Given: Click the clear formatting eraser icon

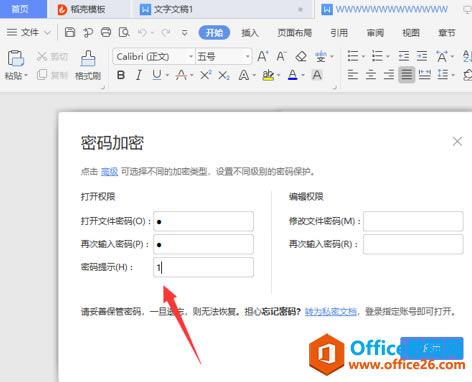Looking at the screenshot, I should [x=301, y=56].
